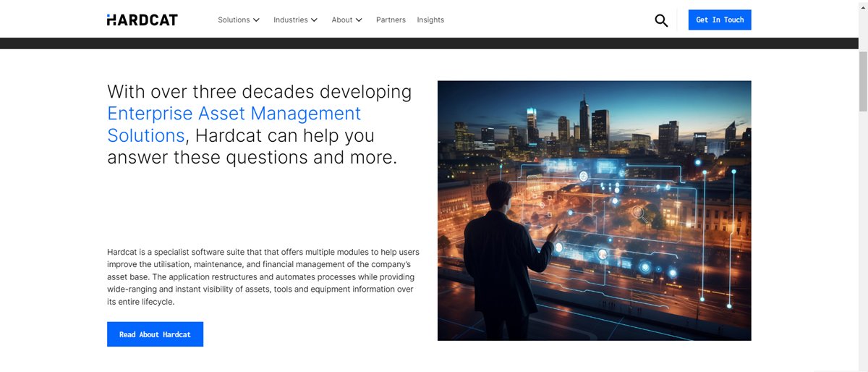Open the Hardcat logo homepage link
The image size is (868, 372).
click(142, 20)
